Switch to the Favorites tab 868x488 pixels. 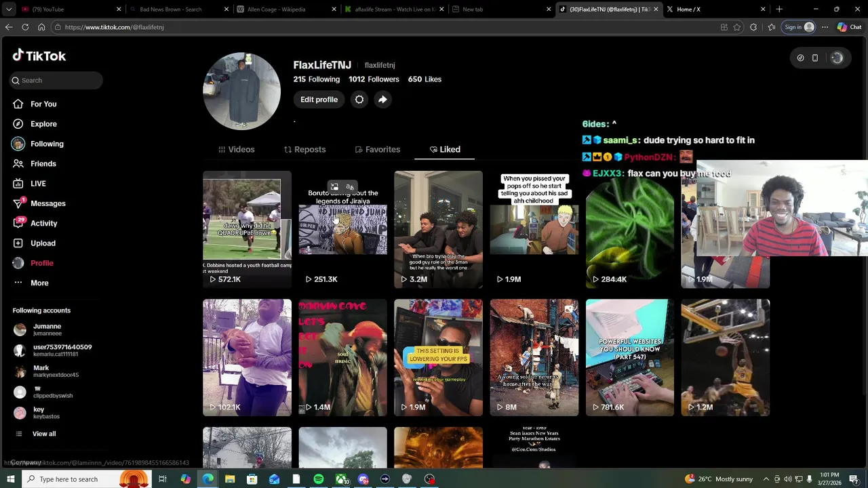[377, 149]
